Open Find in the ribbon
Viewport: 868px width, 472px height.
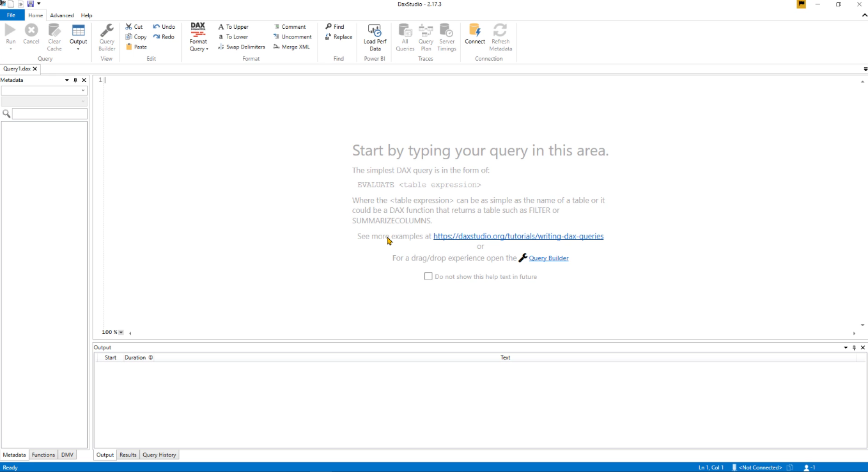pos(335,27)
